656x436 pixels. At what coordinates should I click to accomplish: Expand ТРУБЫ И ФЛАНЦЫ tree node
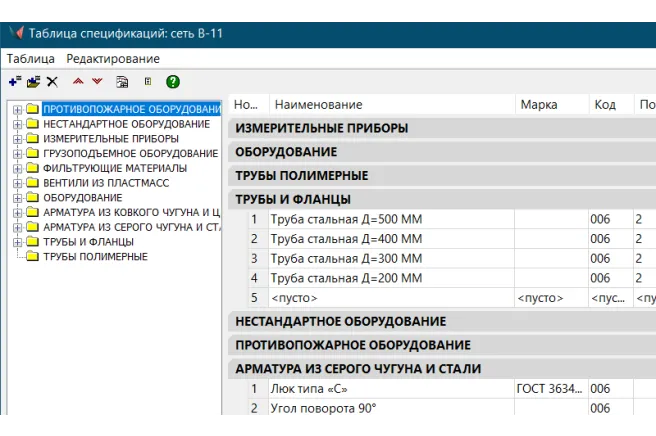tap(17, 242)
